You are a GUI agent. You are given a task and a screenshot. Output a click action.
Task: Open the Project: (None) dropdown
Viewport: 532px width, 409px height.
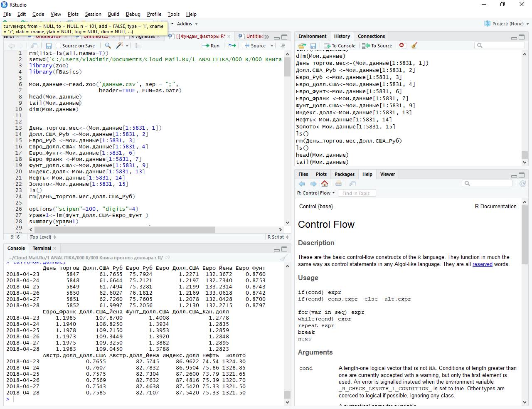(x=506, y=24)
